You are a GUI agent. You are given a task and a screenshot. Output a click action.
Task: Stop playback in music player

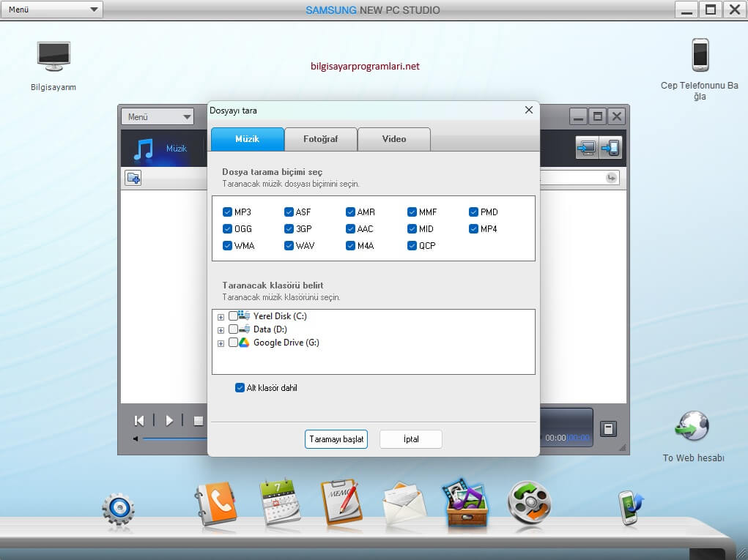(199, 421)
